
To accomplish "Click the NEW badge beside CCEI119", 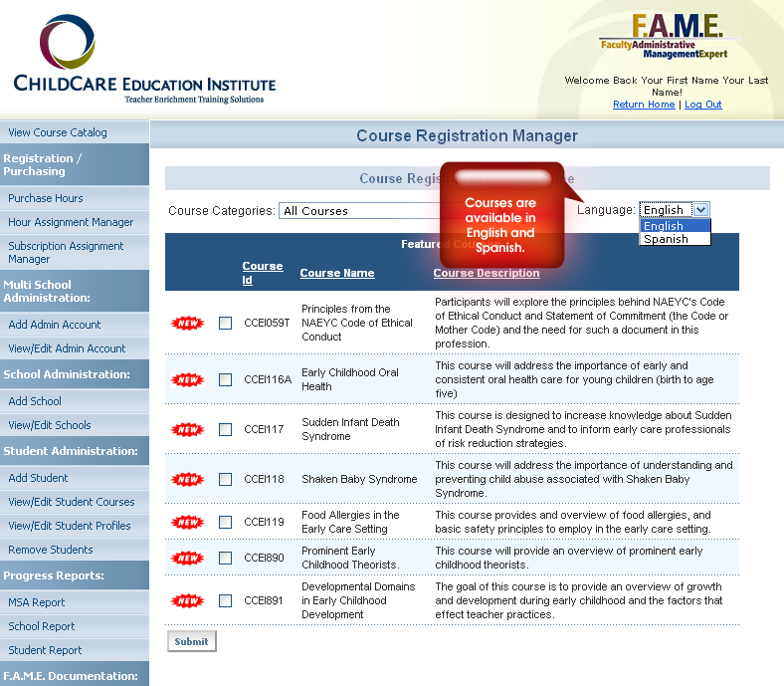I will [x=187, y=523].
